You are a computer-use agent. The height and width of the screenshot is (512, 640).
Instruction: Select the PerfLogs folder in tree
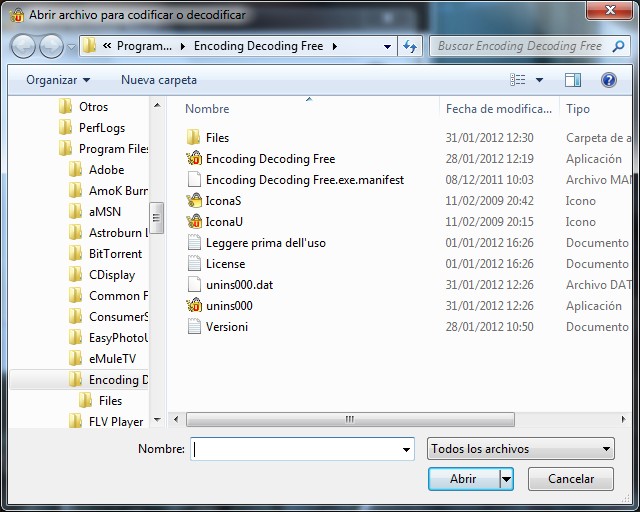[x=102, y=128]
